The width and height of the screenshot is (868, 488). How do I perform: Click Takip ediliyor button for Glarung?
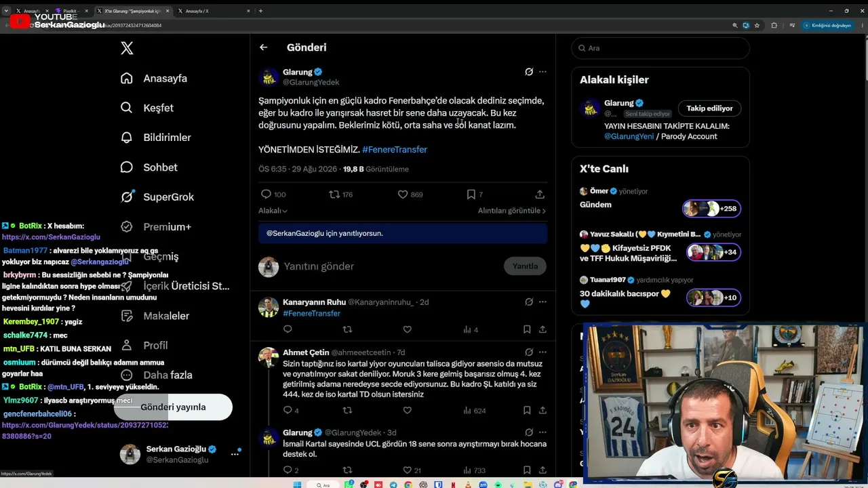pyautogui.click(x=709, y=108)
